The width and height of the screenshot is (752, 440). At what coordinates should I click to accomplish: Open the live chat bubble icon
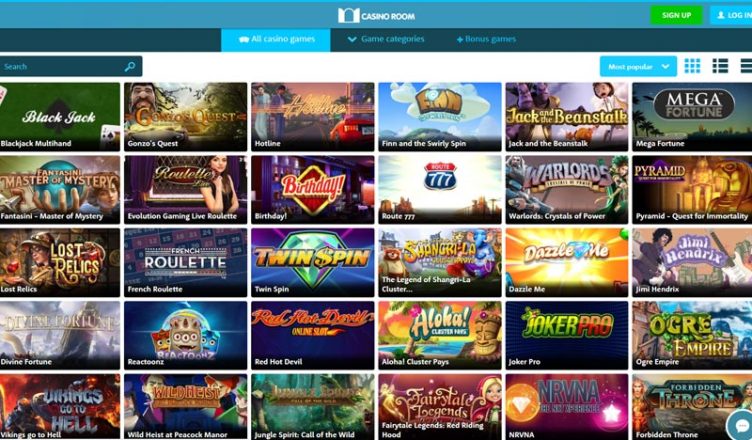pos(740,425)
